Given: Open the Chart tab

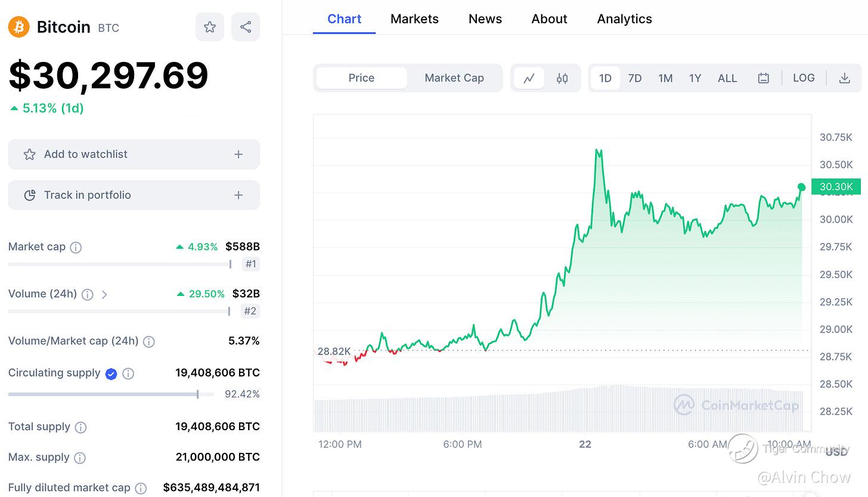Looking at the screenshot, I should point(345,18).
